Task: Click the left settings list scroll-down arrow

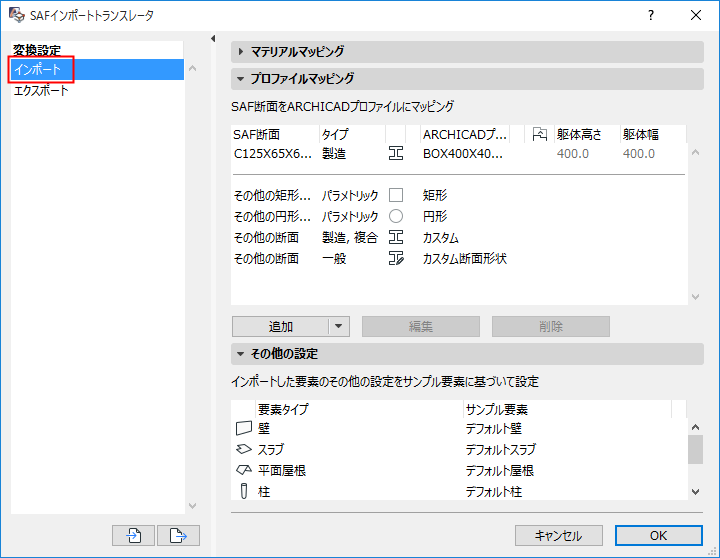Action: click(x=193, y=506)
